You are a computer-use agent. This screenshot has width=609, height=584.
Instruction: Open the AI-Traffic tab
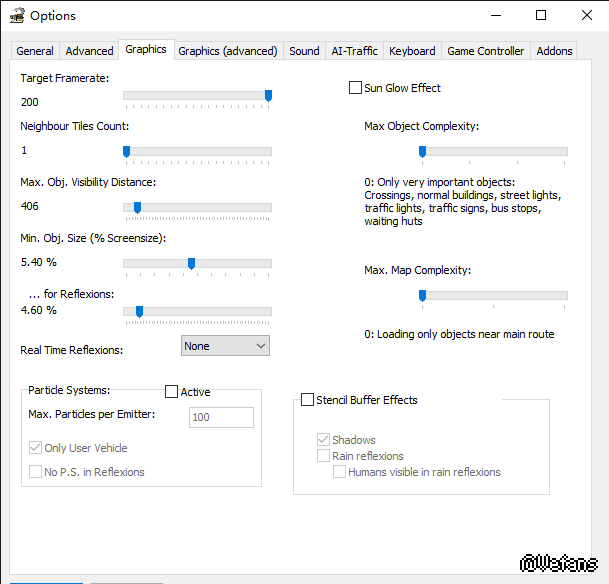click(354, 51)
